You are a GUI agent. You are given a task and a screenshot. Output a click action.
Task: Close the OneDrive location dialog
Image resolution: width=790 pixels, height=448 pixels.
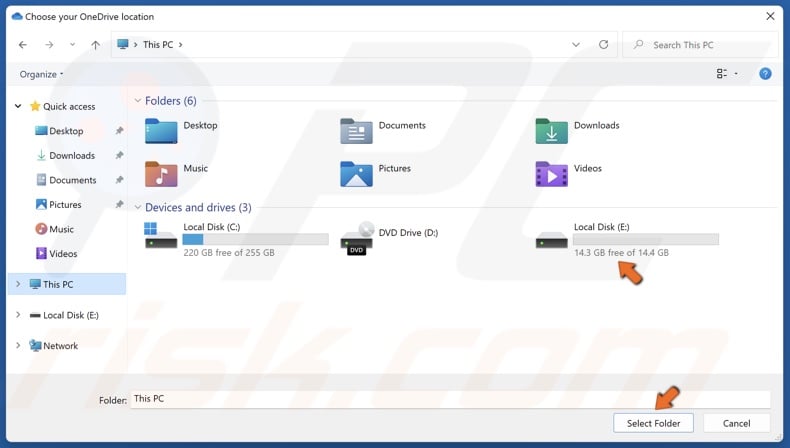click(770, 16)
